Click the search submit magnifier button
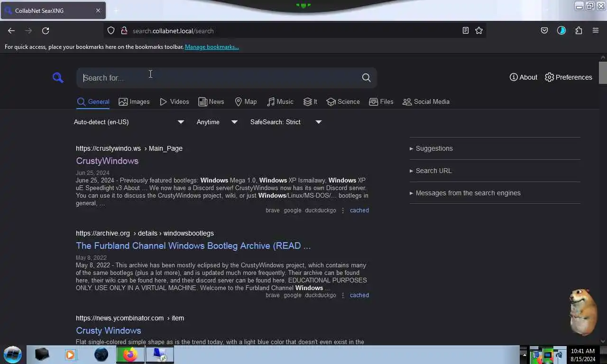The height and width of the screenshot is (364, 607). click(x=366, y=78)
